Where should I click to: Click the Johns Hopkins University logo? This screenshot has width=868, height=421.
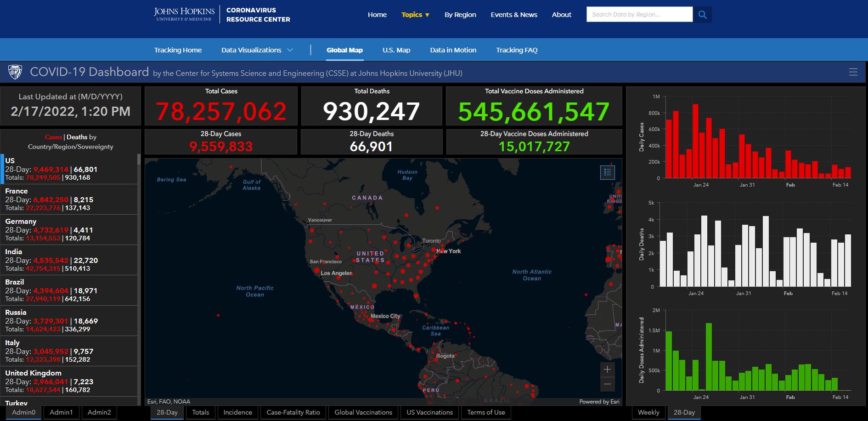coord(184,14)
